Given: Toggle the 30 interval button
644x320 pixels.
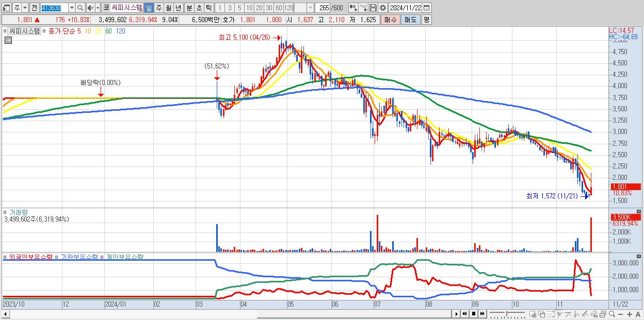Looking at the screenshot, I should coord(269,8).
